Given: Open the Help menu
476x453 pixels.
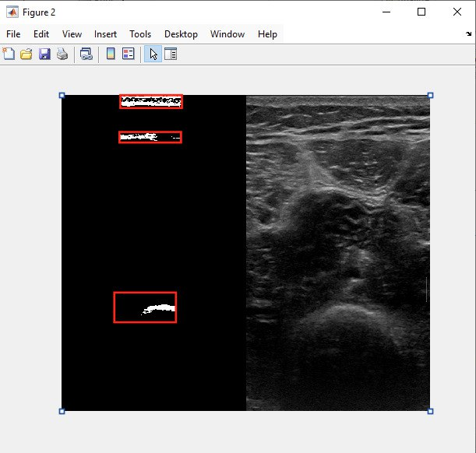Looking at the screenshot, I should coord(267,34).
